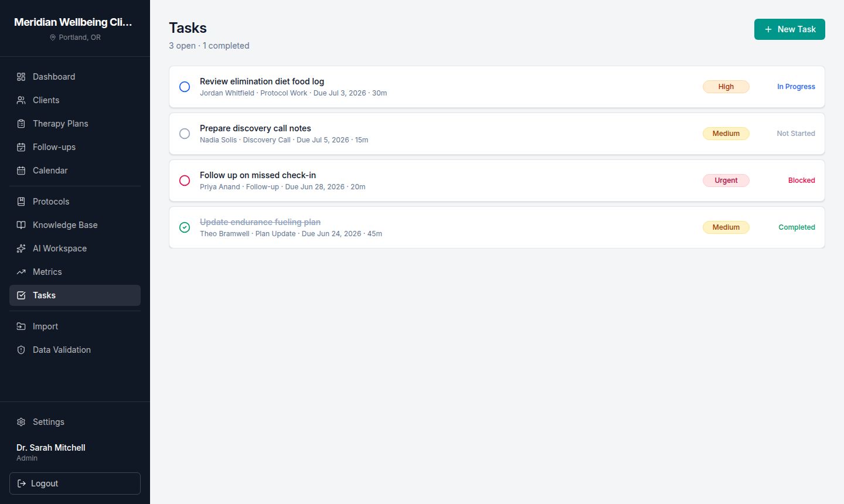Click the Follow-ups calendar-check icon
This screenshot has width=844, height=504.
21,147
